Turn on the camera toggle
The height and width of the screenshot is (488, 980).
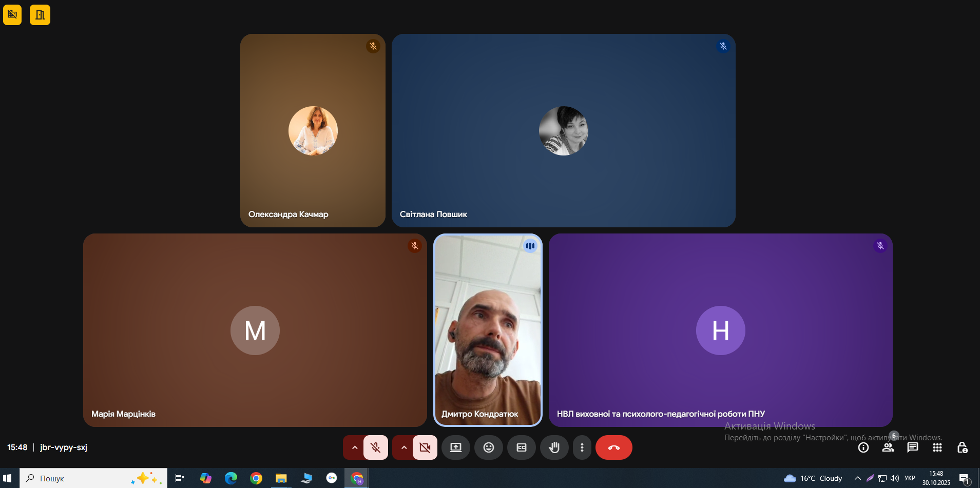pos(425,447)
